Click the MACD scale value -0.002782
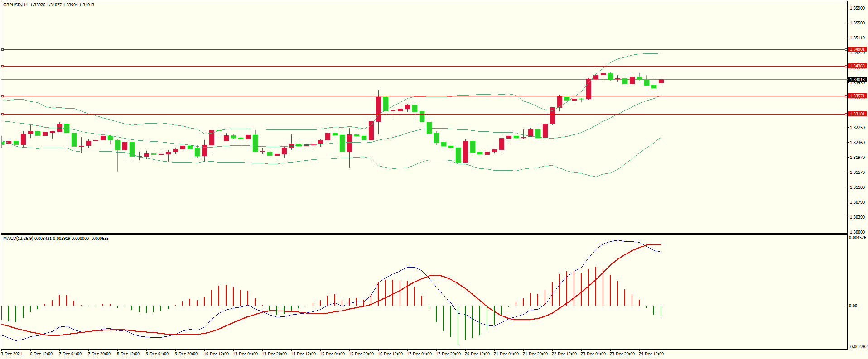The height and width of the screenshot is (359, 868). (x=858, y=347)
